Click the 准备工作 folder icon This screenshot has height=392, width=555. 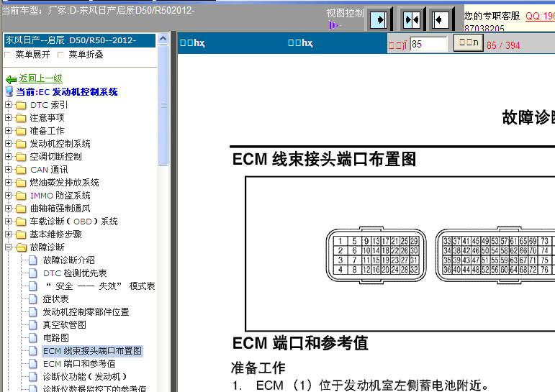pyautogui.click(x=22, y=131)
